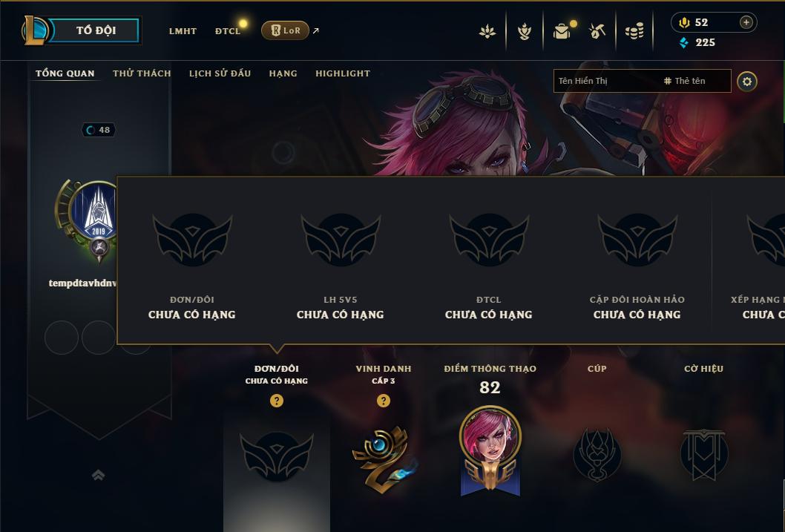Click the plus button to buy RP
785x532 pixels.
[x=746, y=22]
